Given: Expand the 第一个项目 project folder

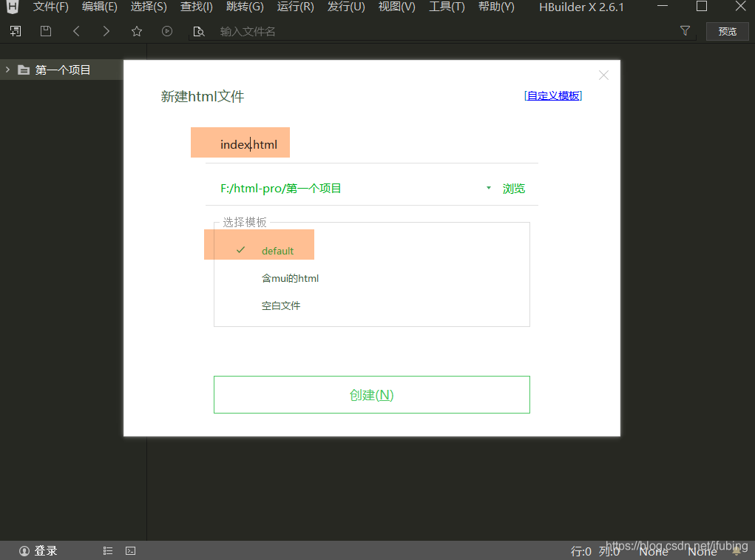Looking at the screenshot, I should [7, 69].
